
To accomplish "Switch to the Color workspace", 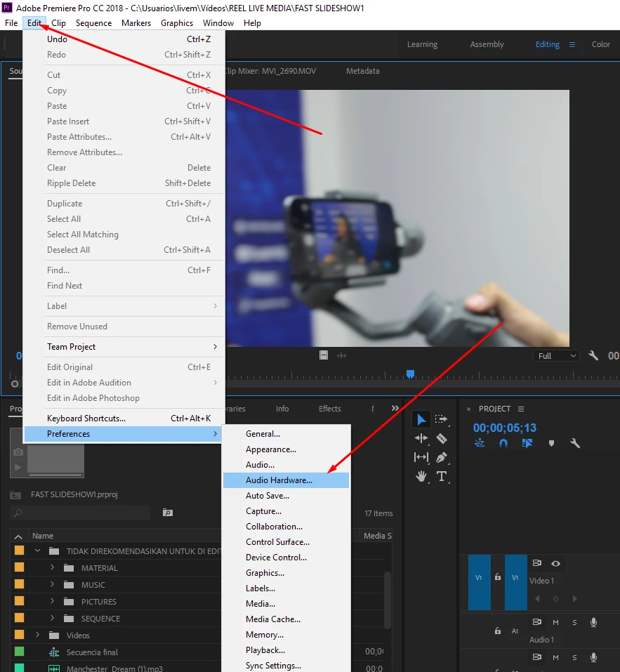I will click(x=601, y=44).
